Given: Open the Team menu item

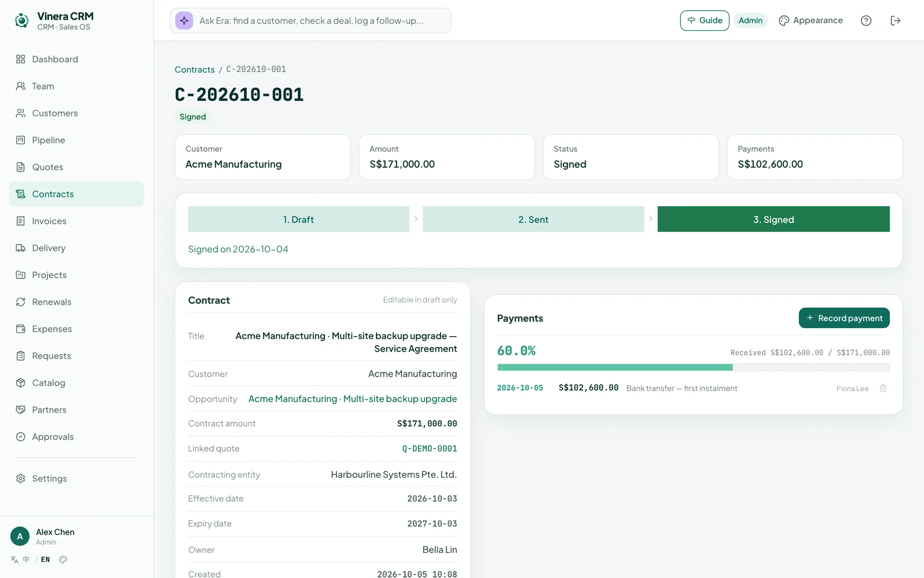Looking at the screenshot, I should pyautogui.click(x=77, y=86).
